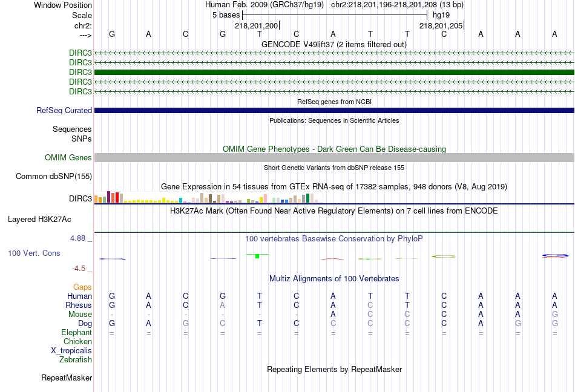
Task: Click the Chicken alignment row label
Action: (77, 341)
